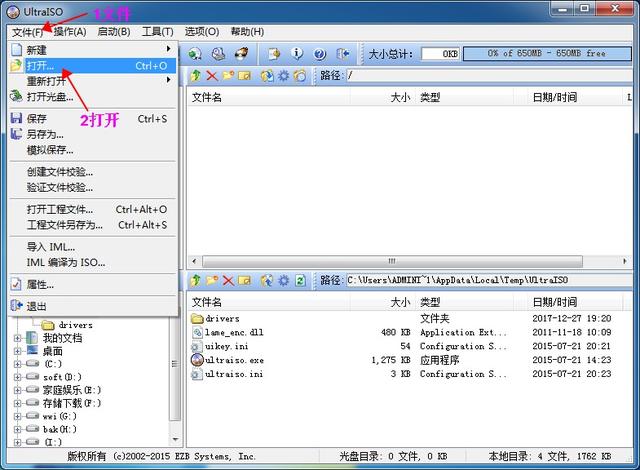The height and width of the screenshot is (470, 640).
Task: Click the red X delete icon in local pane toolbar
Action: [228, 280]
